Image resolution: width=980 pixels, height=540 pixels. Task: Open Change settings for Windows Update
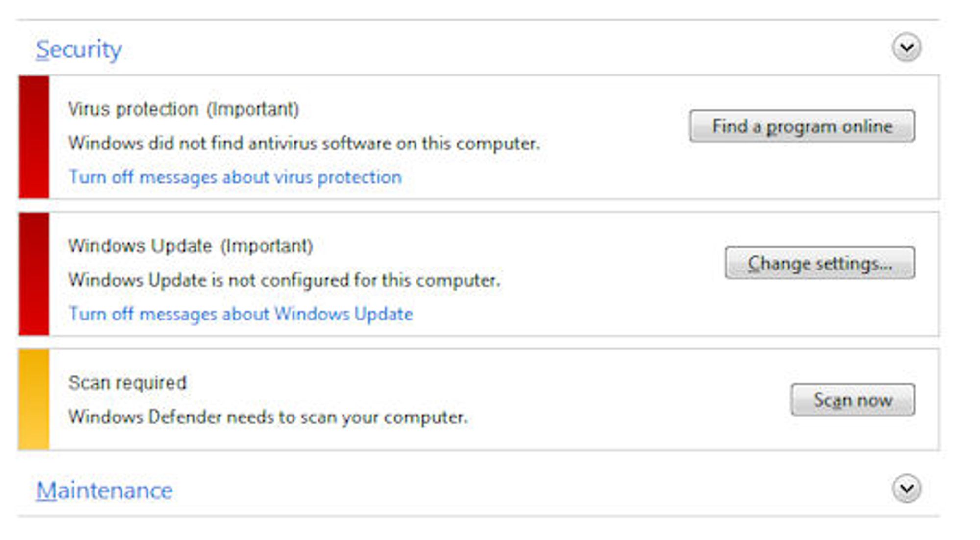coord(820,263)
